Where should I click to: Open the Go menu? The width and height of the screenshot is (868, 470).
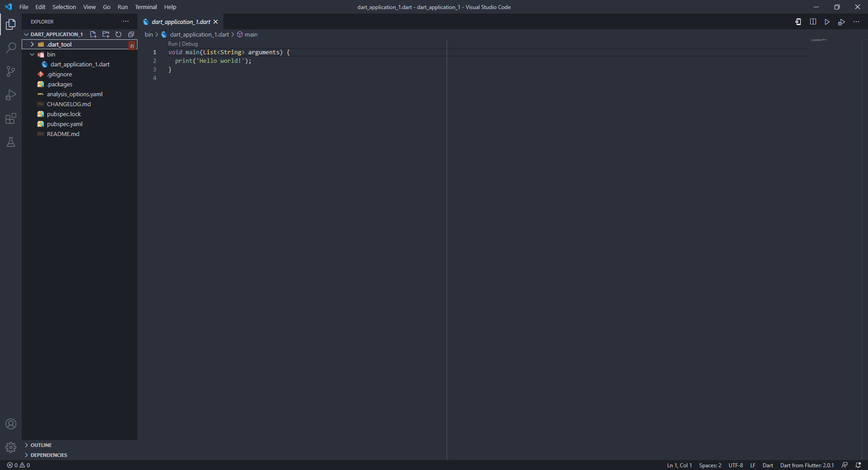(x=107, y=7)
